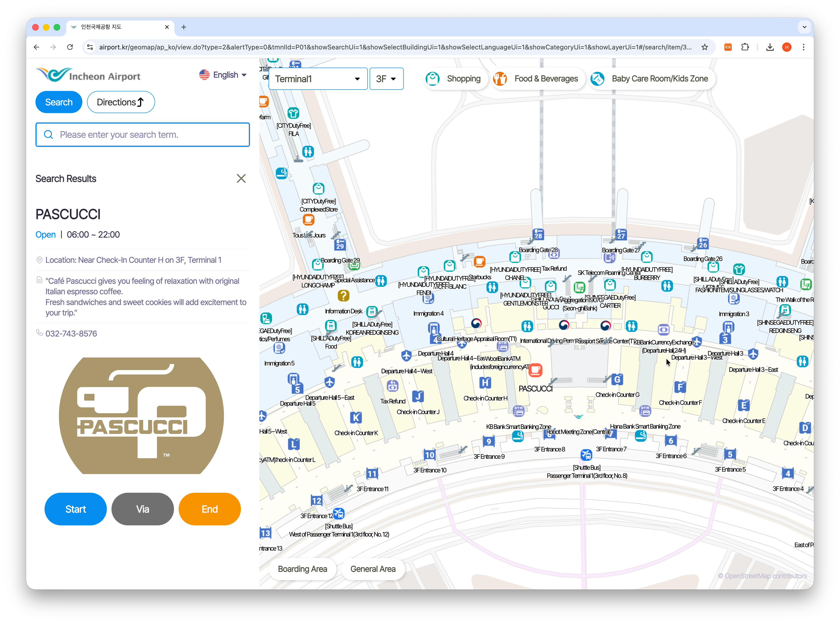Click Check-in Counter F marker icon
Image resolution: width=840 pixels, height=624 pixels.
pyautogui.click(x=680, y=387)
